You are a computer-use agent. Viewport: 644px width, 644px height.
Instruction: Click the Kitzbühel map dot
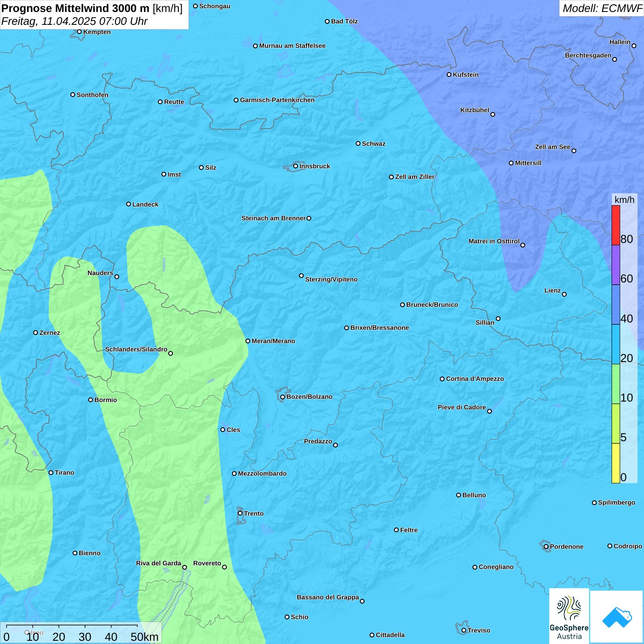[493, 115]
